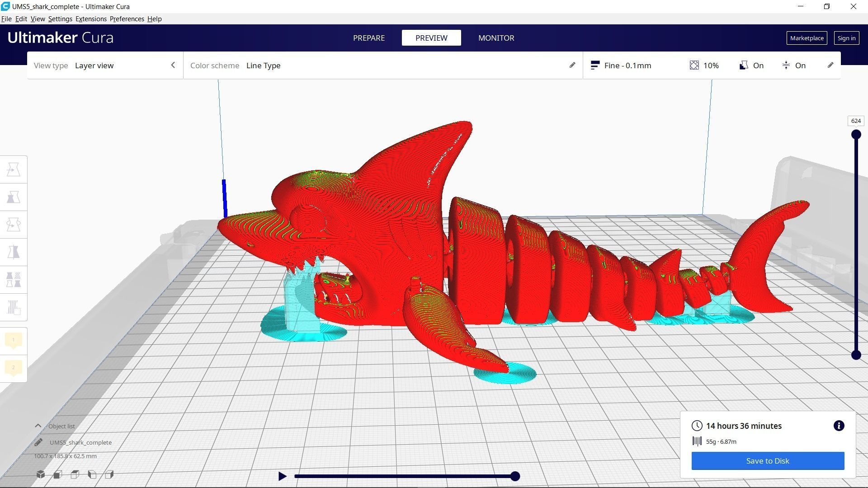The width and height of the screenshot is (868, 488).
Task: Switch to the MONITOR stage
Action: coord(496,38)
